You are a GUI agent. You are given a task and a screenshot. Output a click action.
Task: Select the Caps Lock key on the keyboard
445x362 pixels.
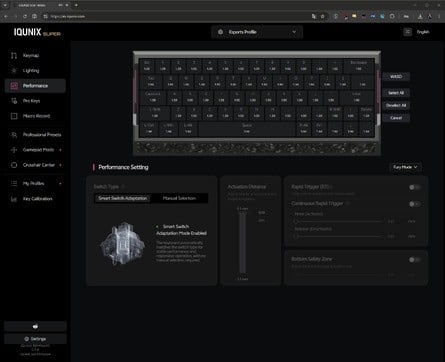pos(152,97)
